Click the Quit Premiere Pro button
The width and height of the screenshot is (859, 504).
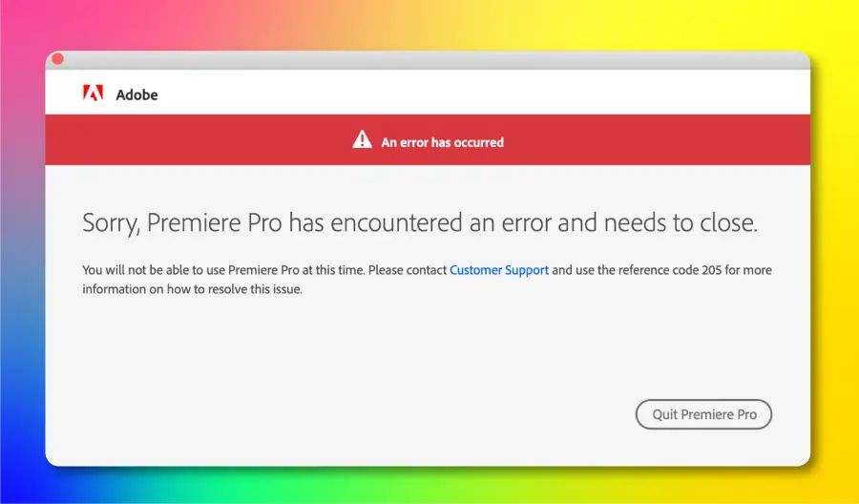pos(703,414)
